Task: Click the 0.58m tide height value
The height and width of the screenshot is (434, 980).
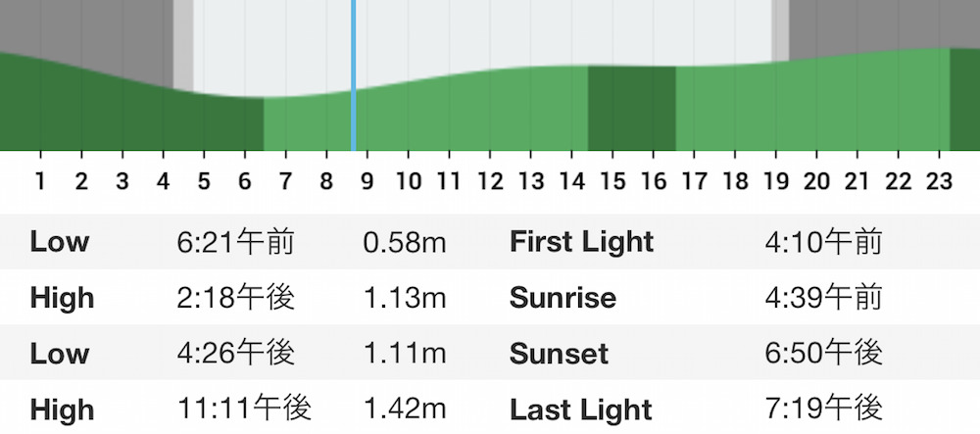Action: (405, 242)
